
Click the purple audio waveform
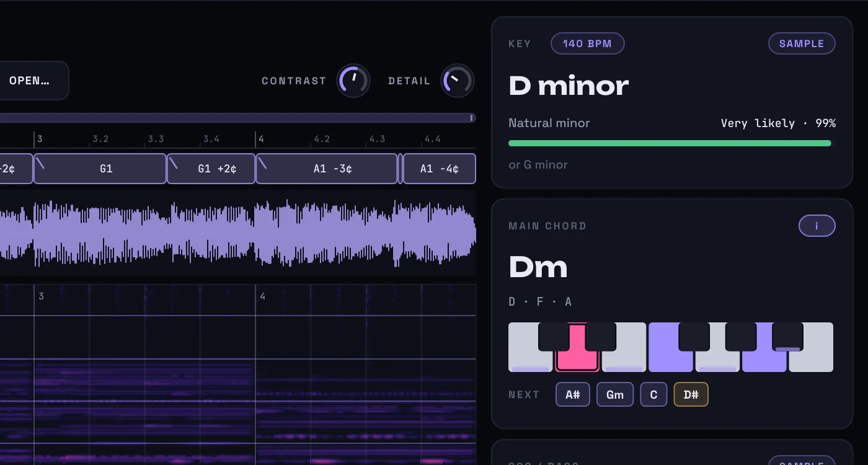point(238,232)
